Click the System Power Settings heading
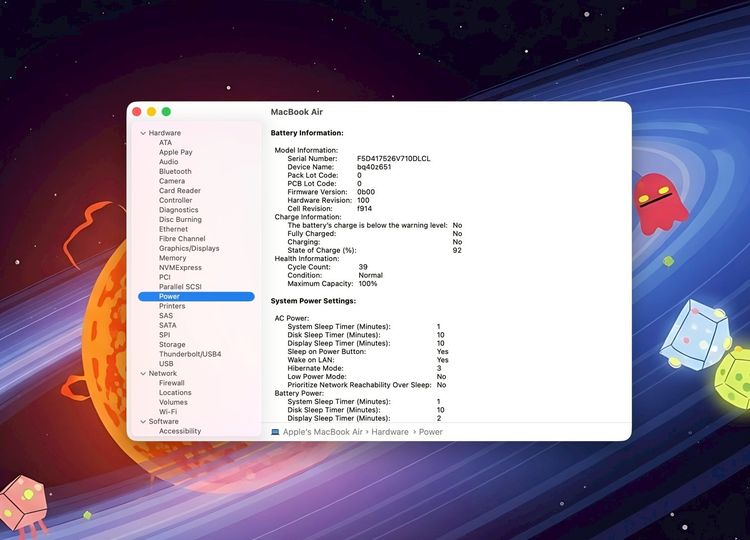Image resolution: width=750 pixels, height=540 pixels. click(x=313, y=301)
